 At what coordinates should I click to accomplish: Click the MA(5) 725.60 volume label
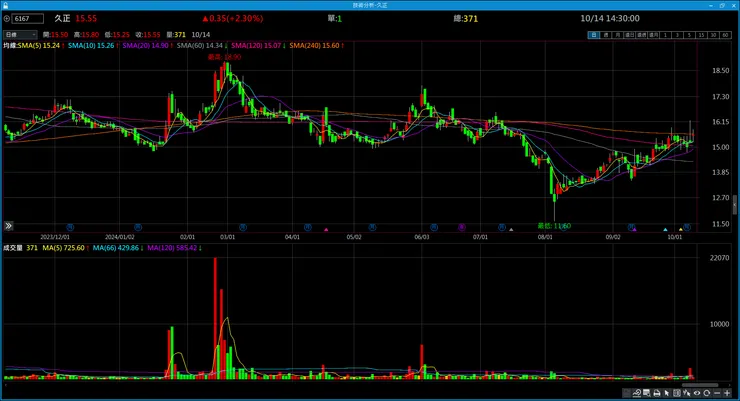[x=64, y=248]
